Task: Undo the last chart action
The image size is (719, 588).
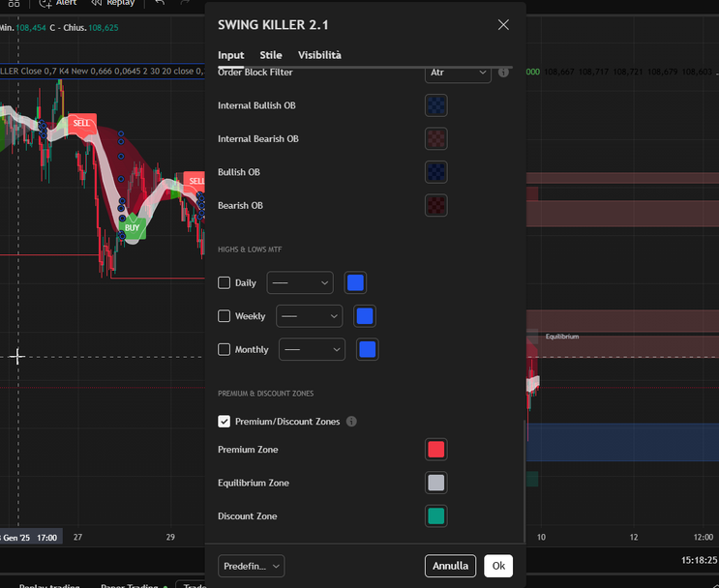Action: click(159, 3)
